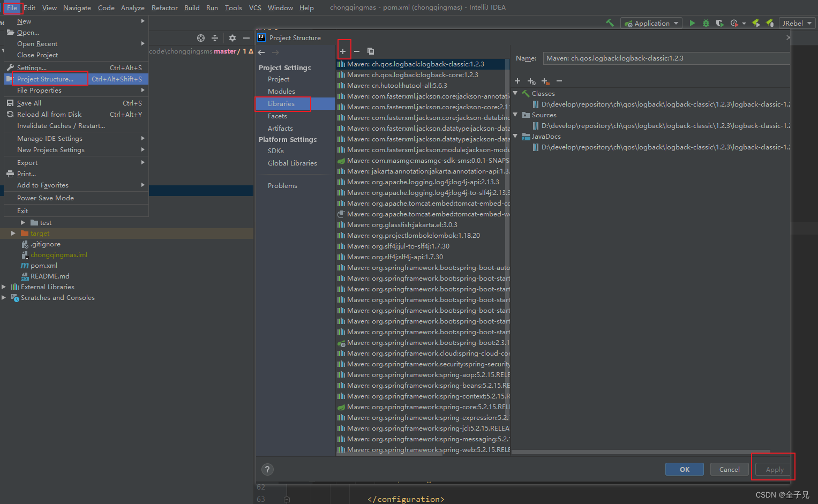
Task: Click the Build project hammer icon
Action: 610,23
